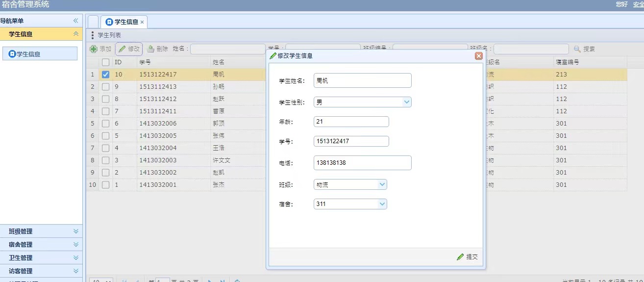
Task: Expand the 卫生管理 accordion section
Action: pos(75,258)
